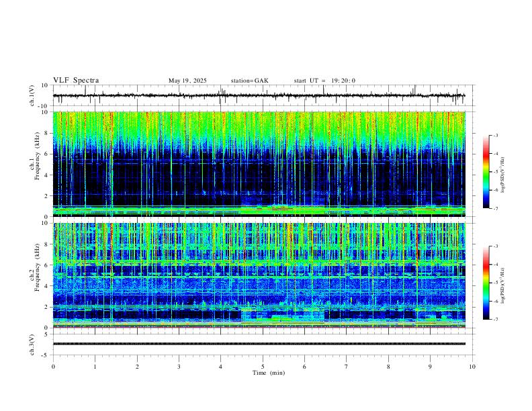Click the "Time (min)" axis label

click(x=269, y=373)
